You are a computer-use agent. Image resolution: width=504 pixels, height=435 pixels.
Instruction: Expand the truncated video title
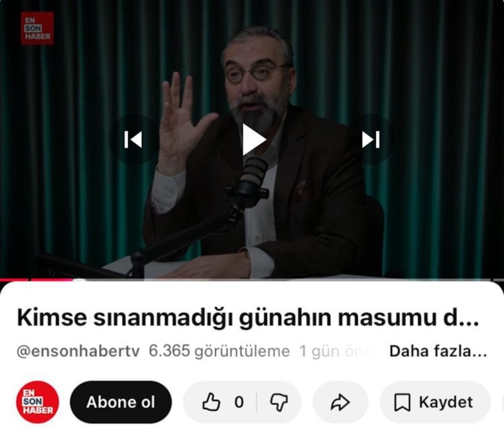[x=248, y=318]
